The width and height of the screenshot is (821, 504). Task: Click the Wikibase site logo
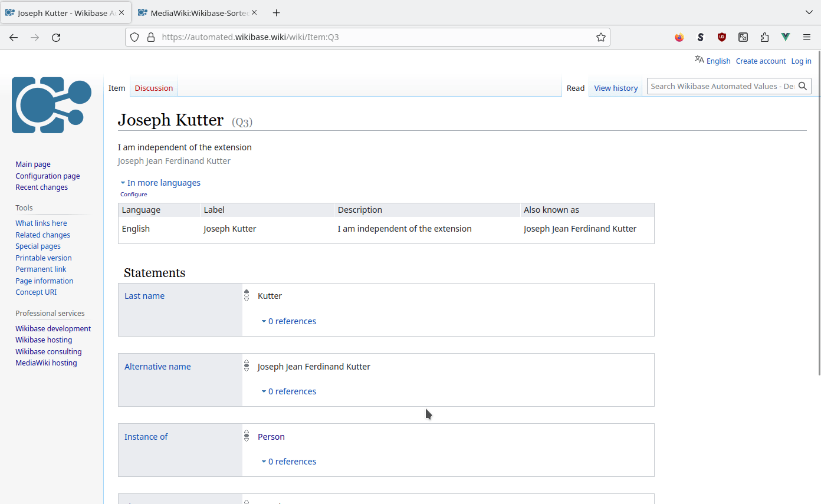(x=51, y=105)
